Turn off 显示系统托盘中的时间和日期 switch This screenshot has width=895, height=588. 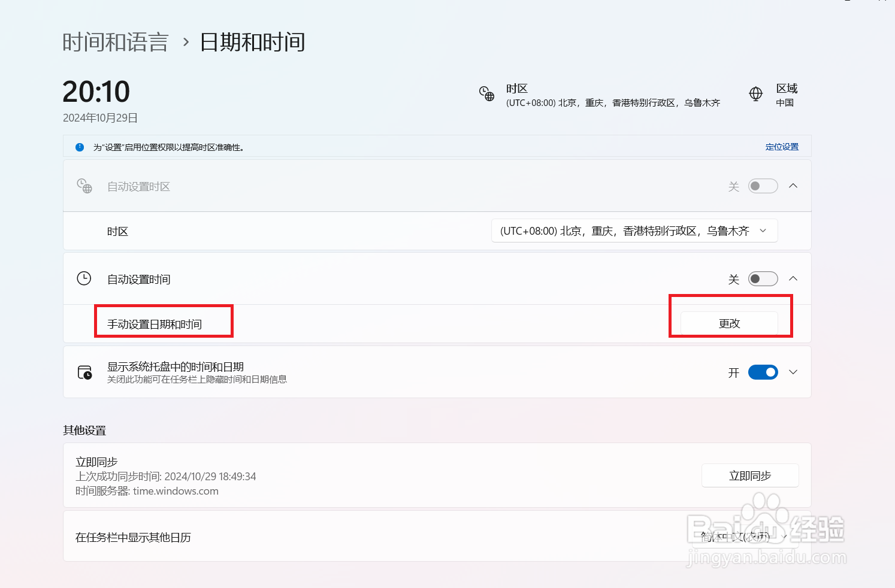pyautogui.click(x=763, y=372)
